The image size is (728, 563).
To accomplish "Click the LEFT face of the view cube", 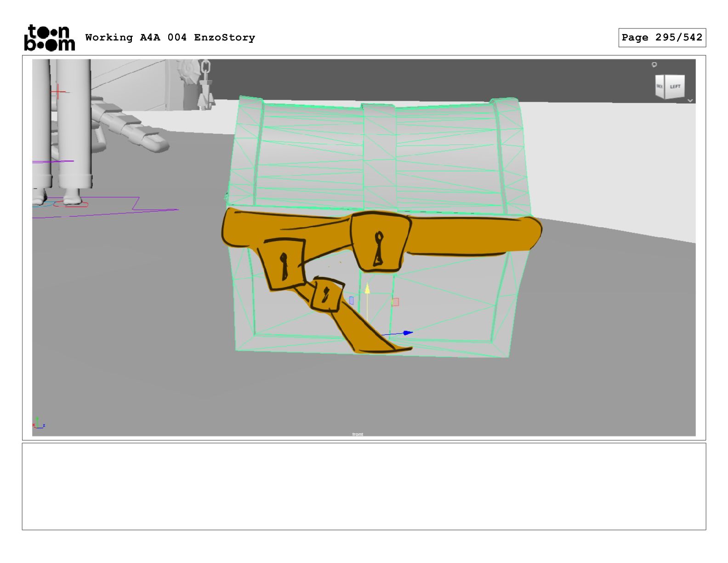I will (x=675, y=86).
